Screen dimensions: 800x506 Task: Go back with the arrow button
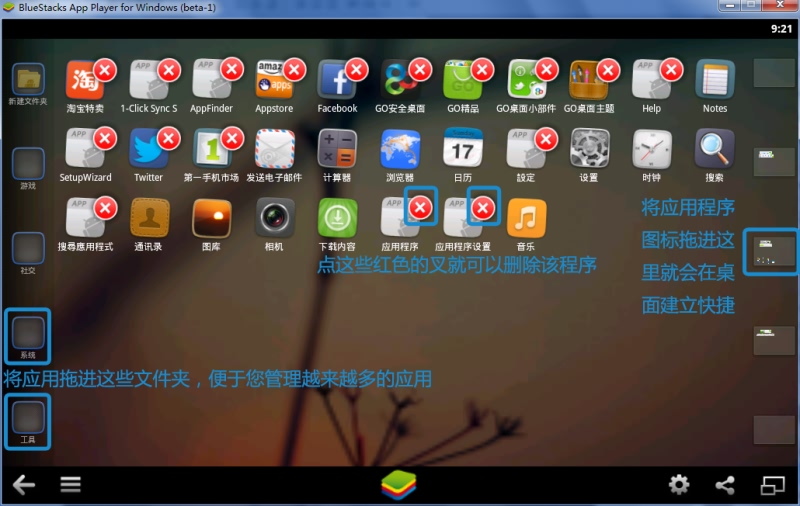(x=24, y=485)
